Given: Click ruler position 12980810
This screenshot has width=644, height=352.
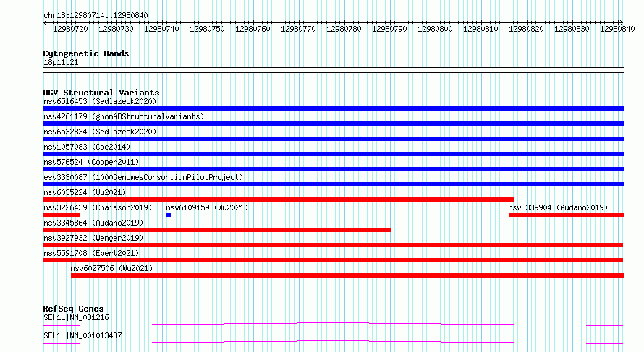Looking at the screenshot, I should coord(480,29).
